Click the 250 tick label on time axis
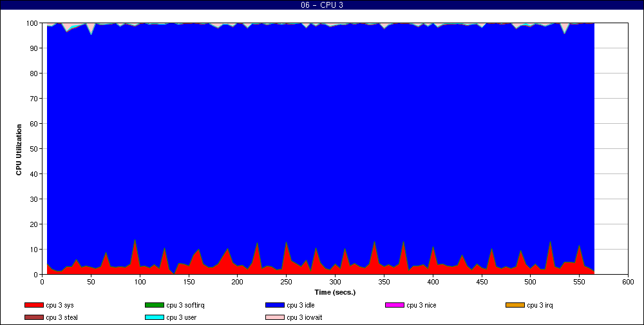Screen dimensions: 644x325 click(287, 282)
